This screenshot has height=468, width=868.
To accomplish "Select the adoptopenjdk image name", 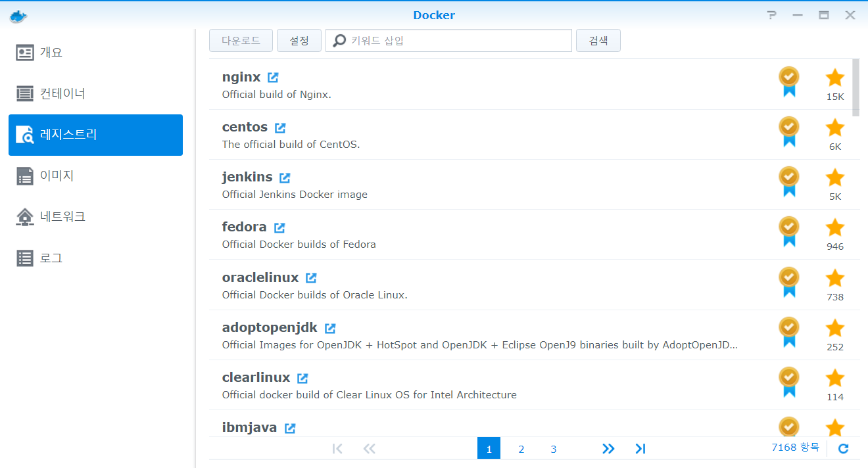I will pyautogui.click(x=270, y=328).
